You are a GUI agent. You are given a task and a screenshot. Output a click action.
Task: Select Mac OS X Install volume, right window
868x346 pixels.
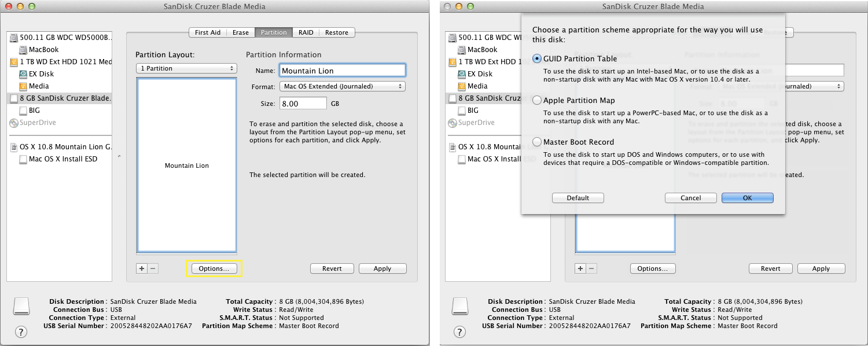(x=489, y=159)
